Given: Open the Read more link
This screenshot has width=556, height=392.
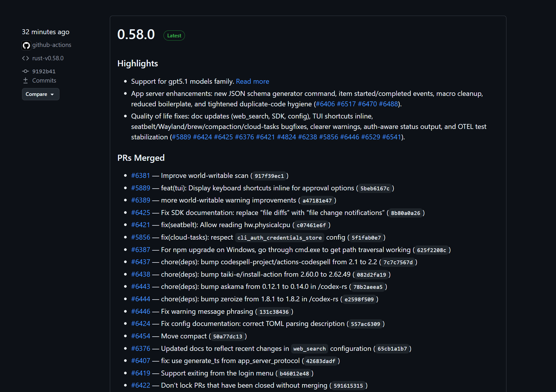Looking at the screenshot, I should click(x=252, y=81).
